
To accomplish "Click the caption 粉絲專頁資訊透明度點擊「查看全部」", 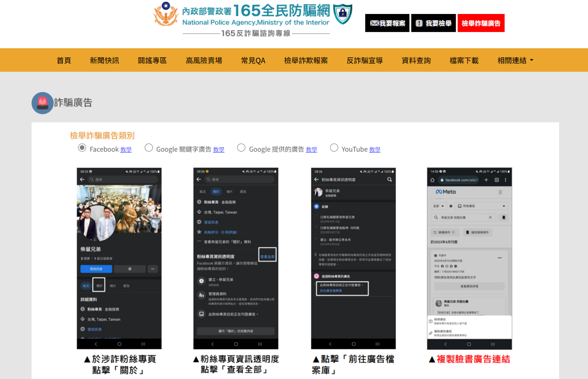I will tap(236, 365).
